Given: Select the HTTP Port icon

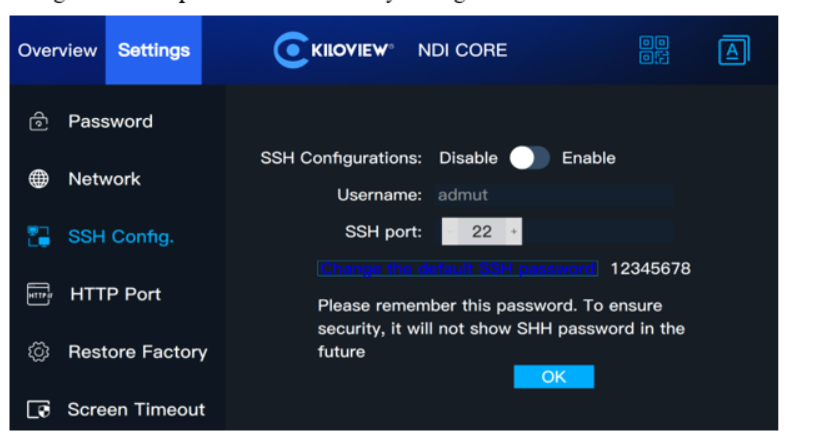Looking at the screenshot, I should (x=39, y=294).
